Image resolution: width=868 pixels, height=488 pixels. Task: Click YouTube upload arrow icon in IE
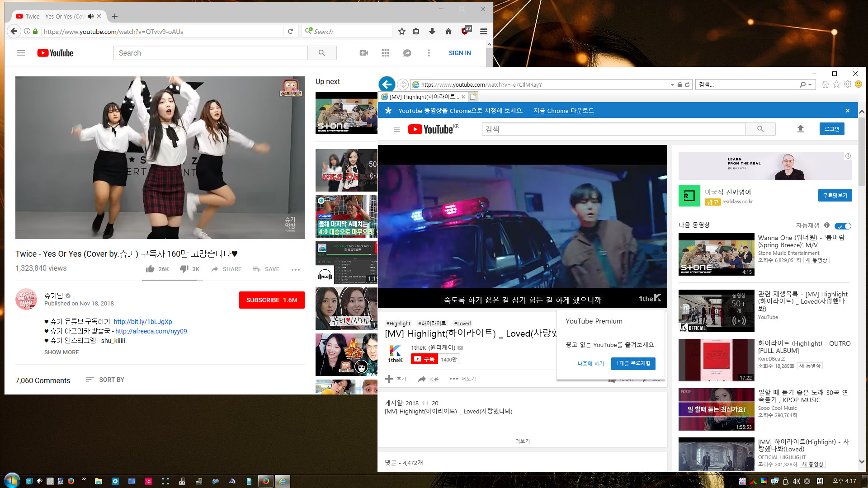[800, 129]
